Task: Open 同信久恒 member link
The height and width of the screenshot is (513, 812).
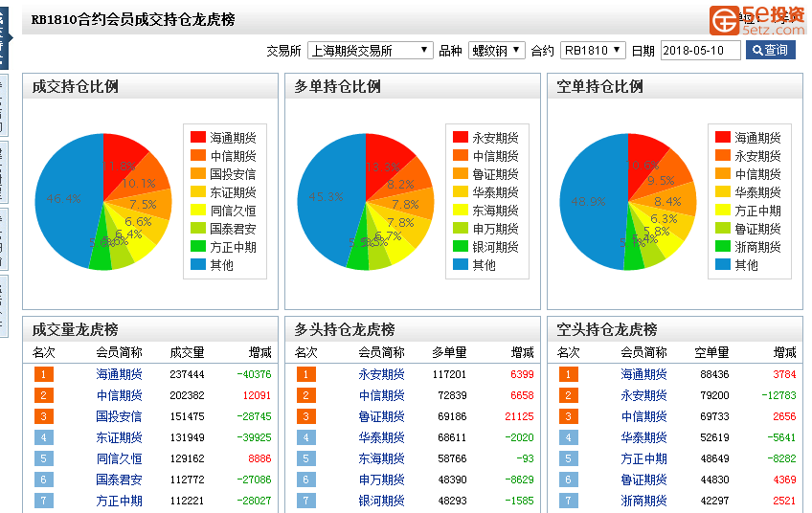Action: point(119,458)
